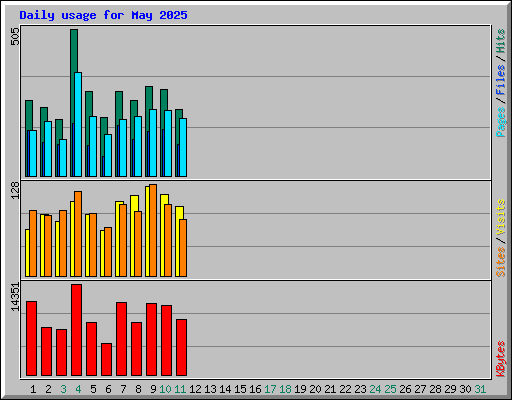Image resolution: width=512 pixels, height=400 pixels.
Task: Select the cyan Pages bar for day 11
Action: click(x=183, y=147)
